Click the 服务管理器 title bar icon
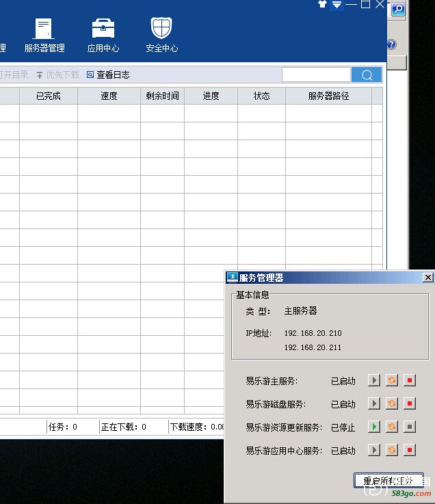Screen dimensions: 435x504 232,278
